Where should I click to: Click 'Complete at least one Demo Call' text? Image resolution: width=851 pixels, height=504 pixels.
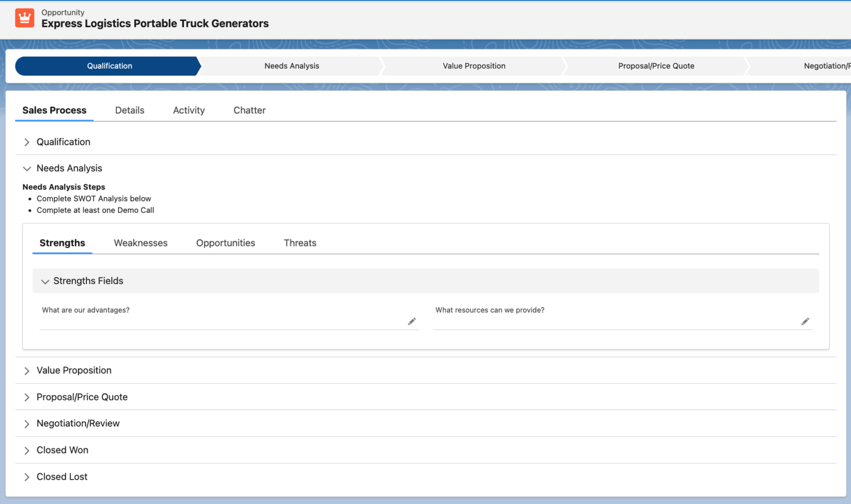point(95,210)
